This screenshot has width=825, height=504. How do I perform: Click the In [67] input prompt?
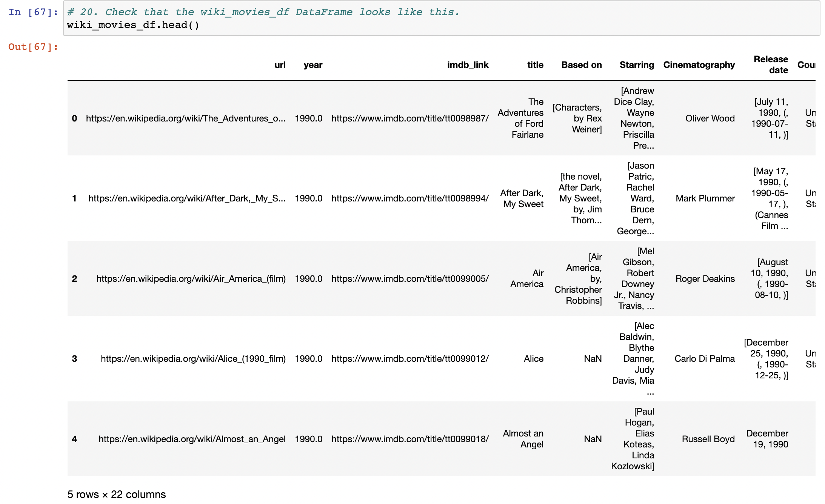point(33,12)
